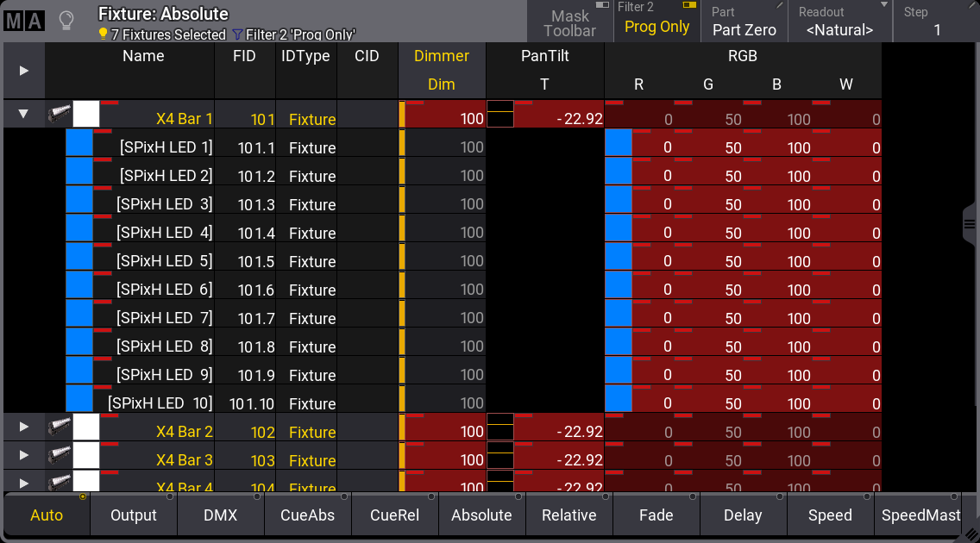Toggle the Prog Only filter

[x=656, y=22]
